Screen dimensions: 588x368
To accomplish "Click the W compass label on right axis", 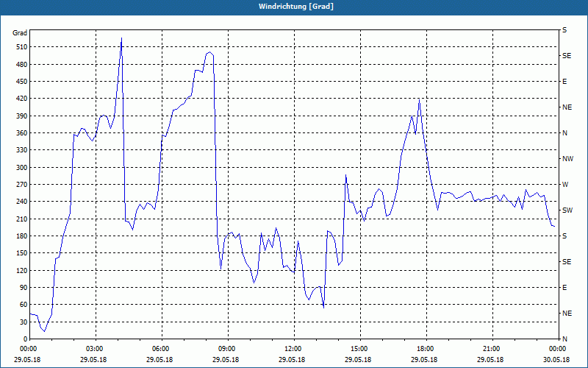I will point(565,185).
